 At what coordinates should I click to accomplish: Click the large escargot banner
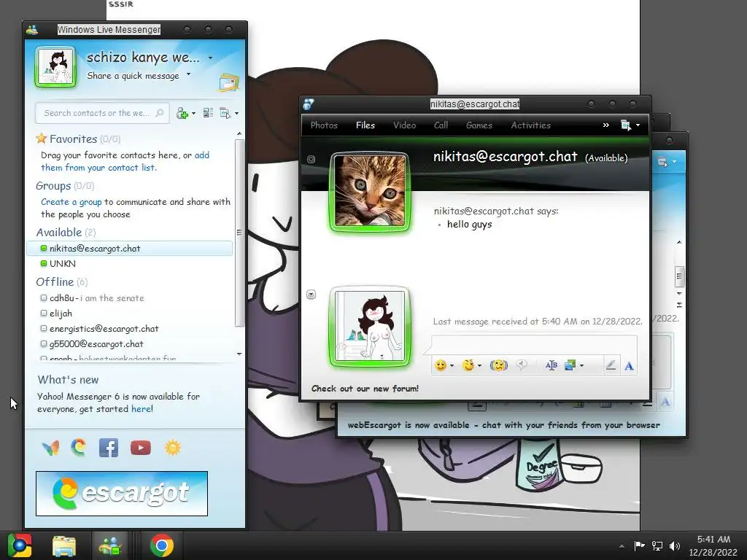[x=122, y=494]
